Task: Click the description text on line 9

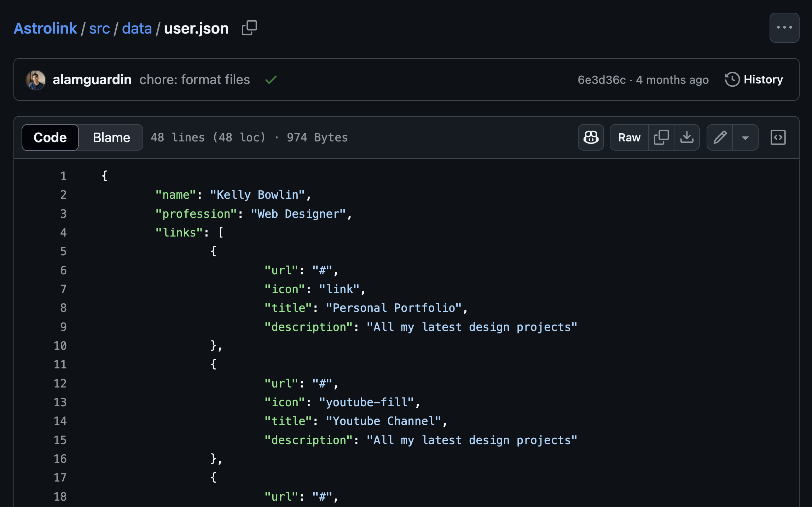Action: [472, 327]
